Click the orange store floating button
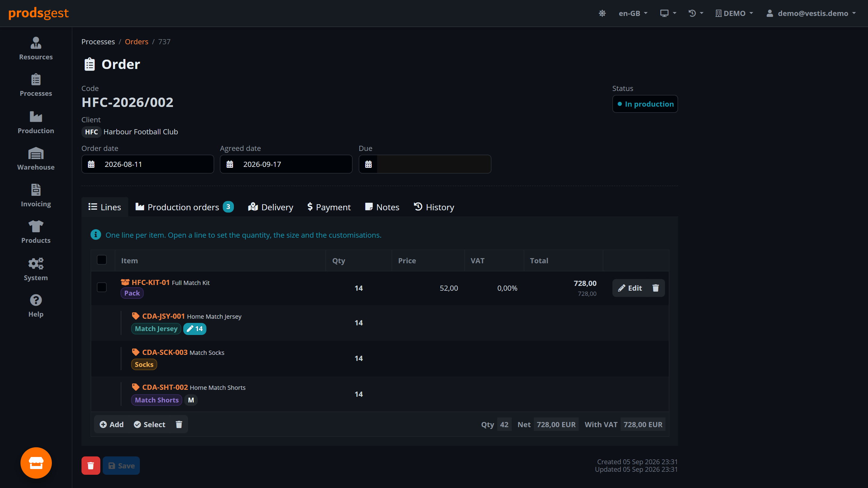 pyautogui.click(x=36, y=463)
